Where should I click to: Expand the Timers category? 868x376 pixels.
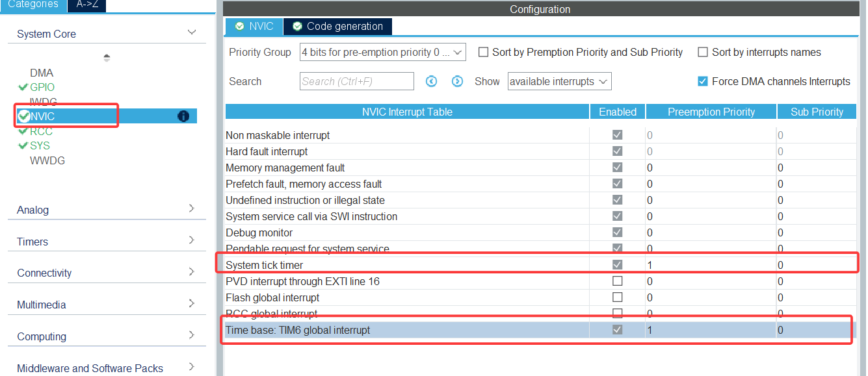[192, 240]
